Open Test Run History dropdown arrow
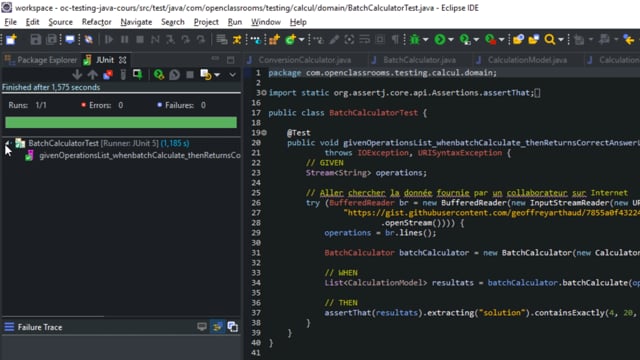Image resolution: width=640 pixels, height=360 pixels. pyautogui.click(x=217, y=75)
